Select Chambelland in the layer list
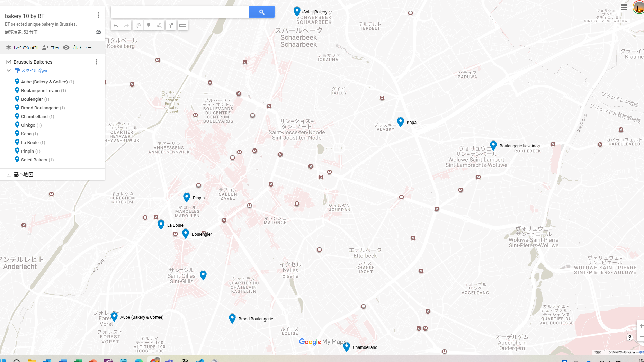 [x=34, y=117]
